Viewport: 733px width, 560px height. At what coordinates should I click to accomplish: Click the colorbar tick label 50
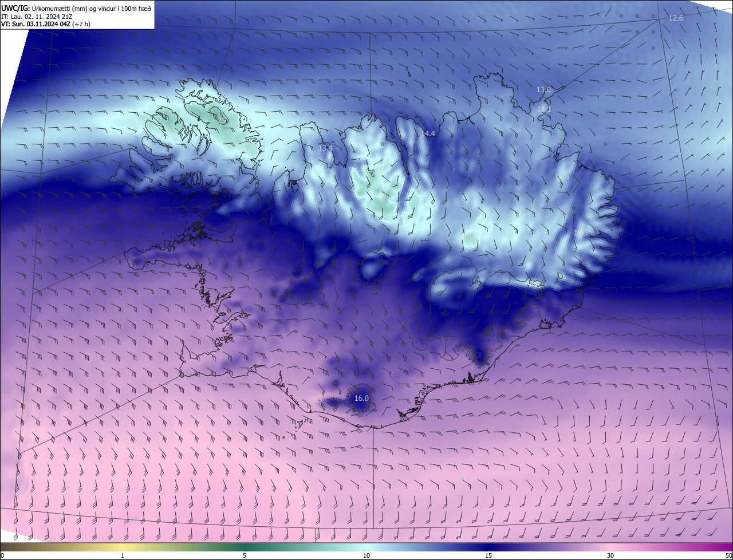tap(729, 555)
